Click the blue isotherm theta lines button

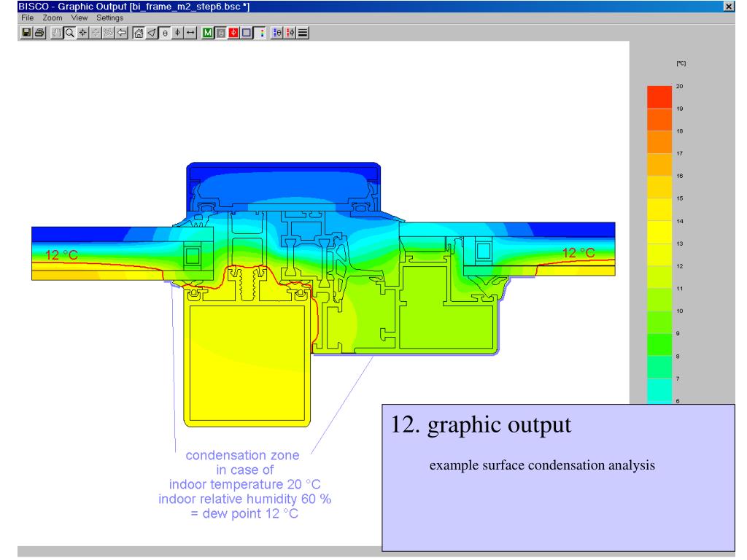click(x=276, y=33)
